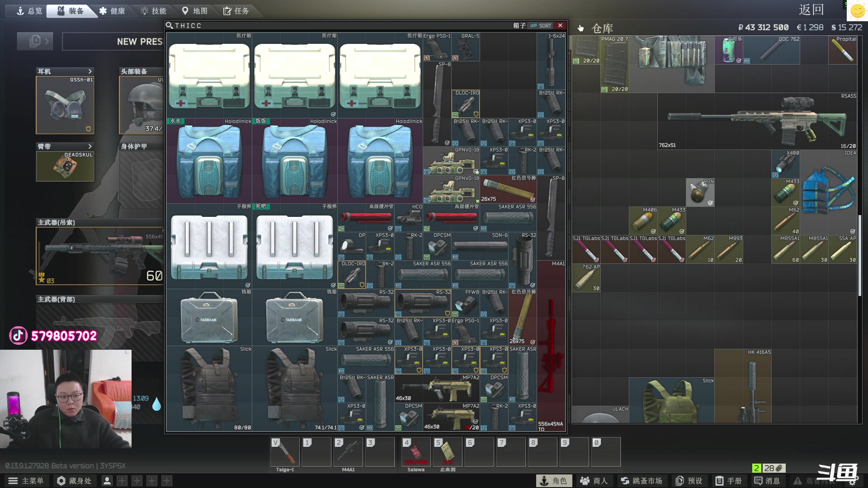Image resolution: width=868 pixels, height=488 pixels.
Task: Go to the 藏身处 hideout
Action: (74, 481)
